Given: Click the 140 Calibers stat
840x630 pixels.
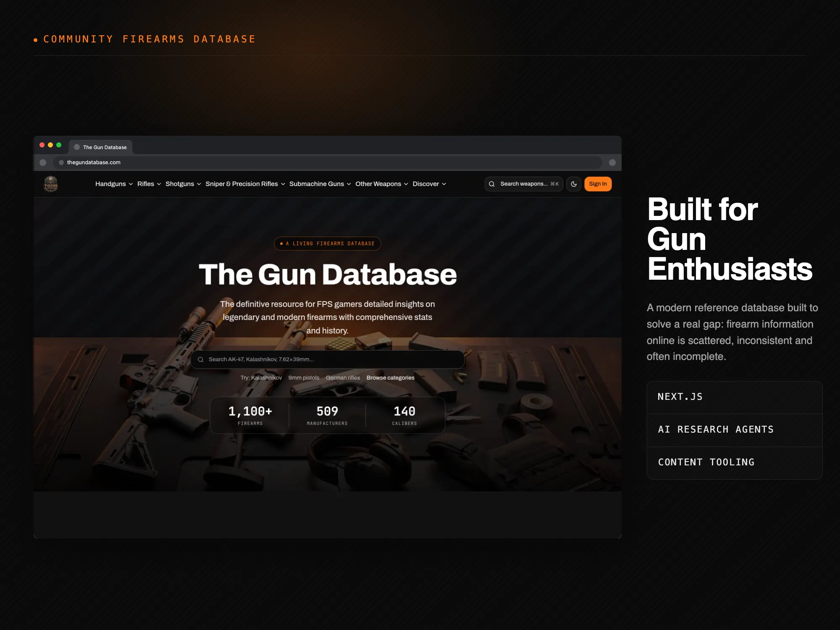Looking at the screenshot, I should (404, 415).
